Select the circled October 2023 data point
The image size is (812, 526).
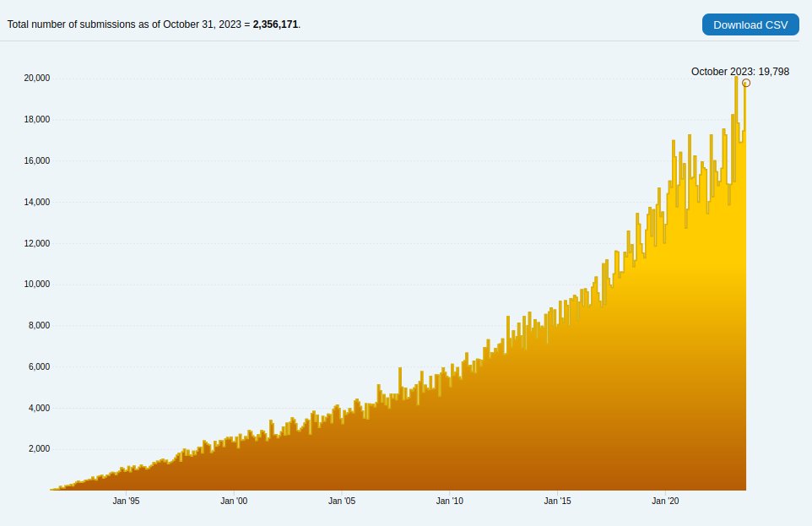tap(746, 83)
